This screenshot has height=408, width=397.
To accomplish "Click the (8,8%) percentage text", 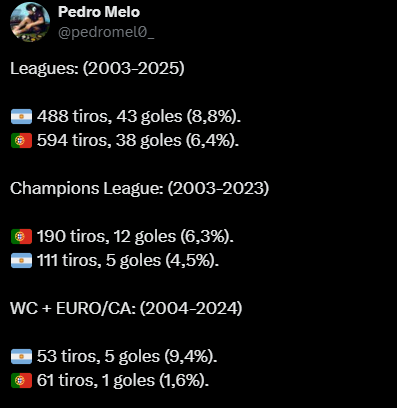I will coord(212,116).
